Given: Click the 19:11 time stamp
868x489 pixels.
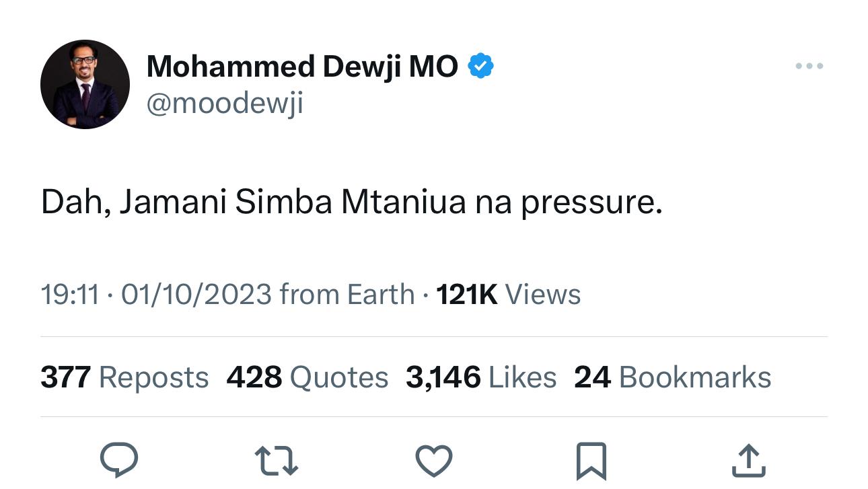Looking at the screenshot, I should coord(70,295).
